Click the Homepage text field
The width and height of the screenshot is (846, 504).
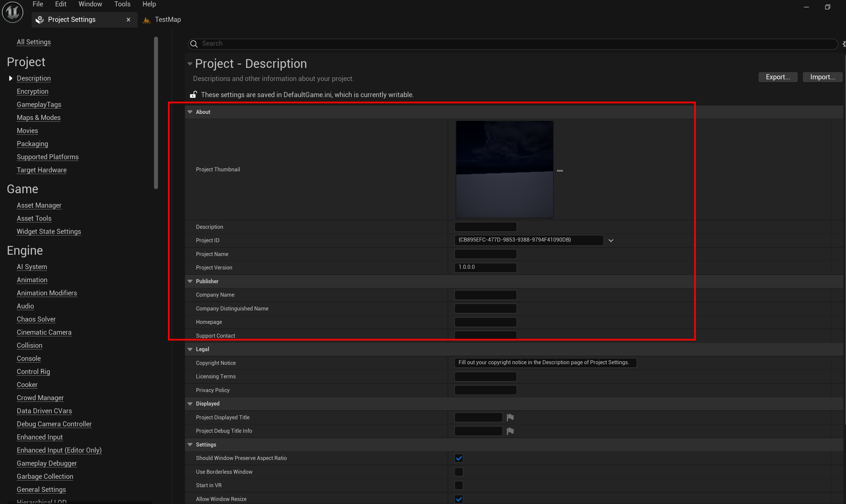pyautogui.click(x=486, y=322)
